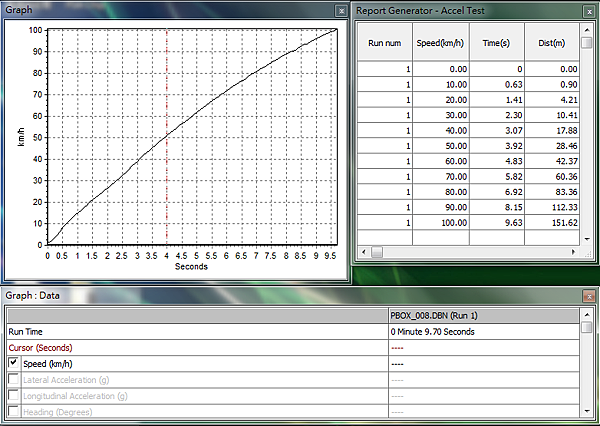This screenshot has width=600, height=426.
Task: Select the 9.63 time cell
Action: click(x=497, y=222)
